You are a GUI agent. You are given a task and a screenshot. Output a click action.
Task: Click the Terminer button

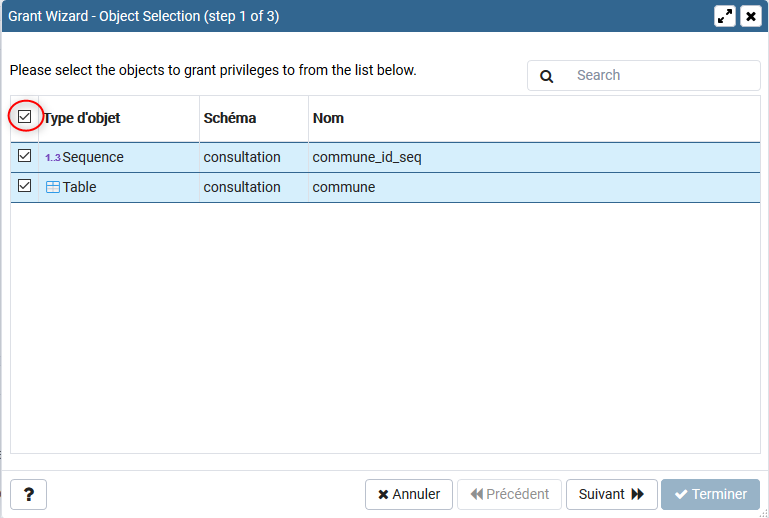710,494
